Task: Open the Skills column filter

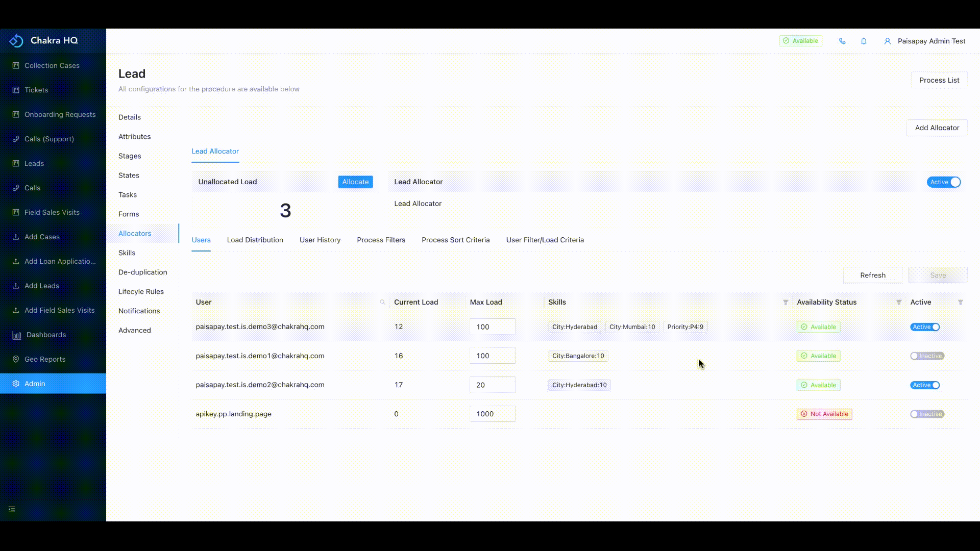Action: point(785,302)
